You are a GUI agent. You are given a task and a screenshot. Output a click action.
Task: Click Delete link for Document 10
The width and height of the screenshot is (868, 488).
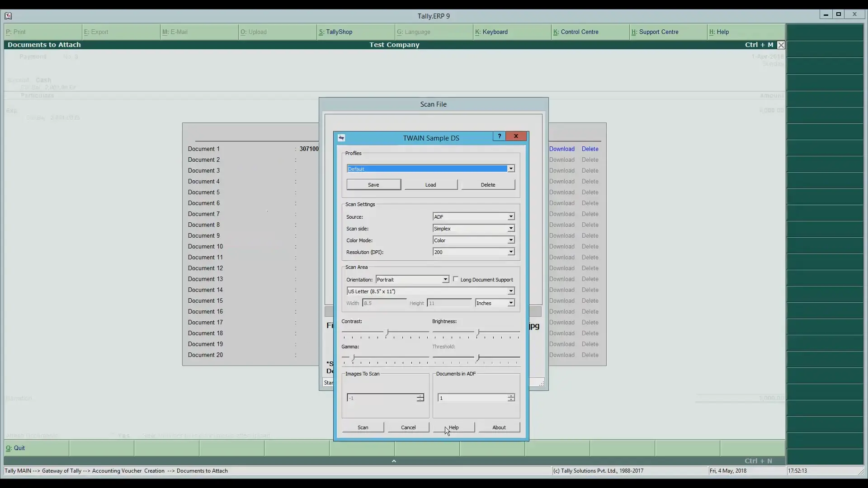(x=590, y=246)
